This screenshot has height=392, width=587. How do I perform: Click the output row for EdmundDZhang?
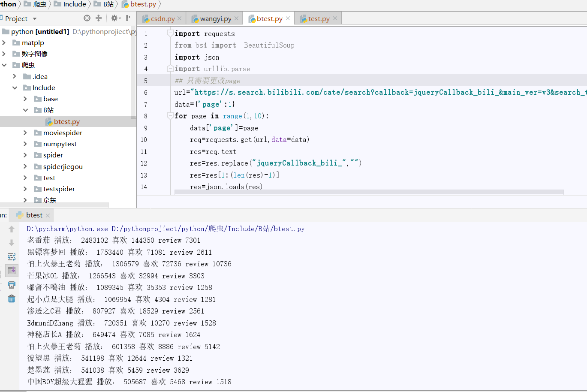[x=121, y=323]
